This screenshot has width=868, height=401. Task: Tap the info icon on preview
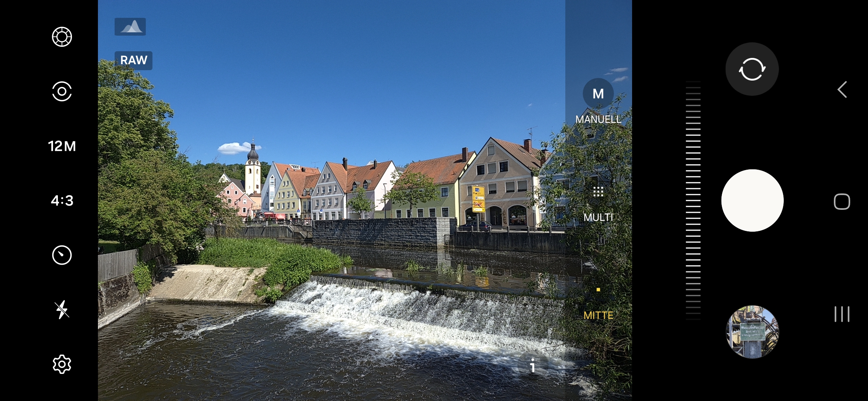pos(533,365)
